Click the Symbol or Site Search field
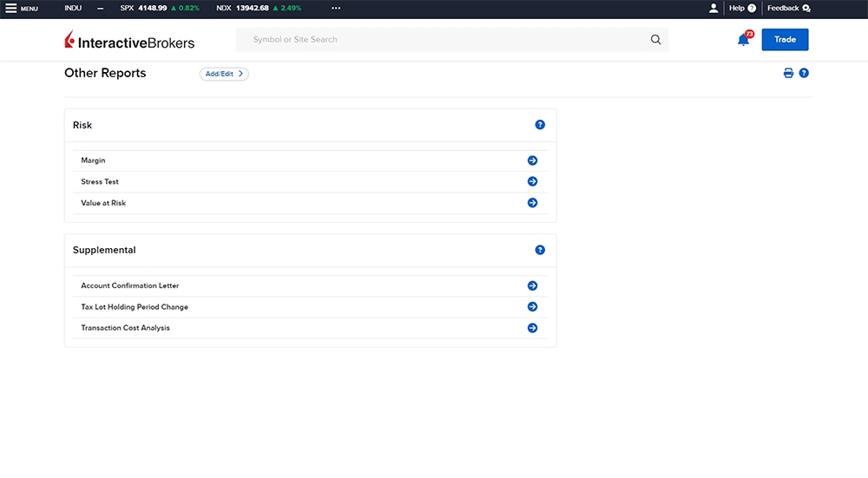Screen dimensions: 868x478 pyautogui.click(x=443, y=40)
